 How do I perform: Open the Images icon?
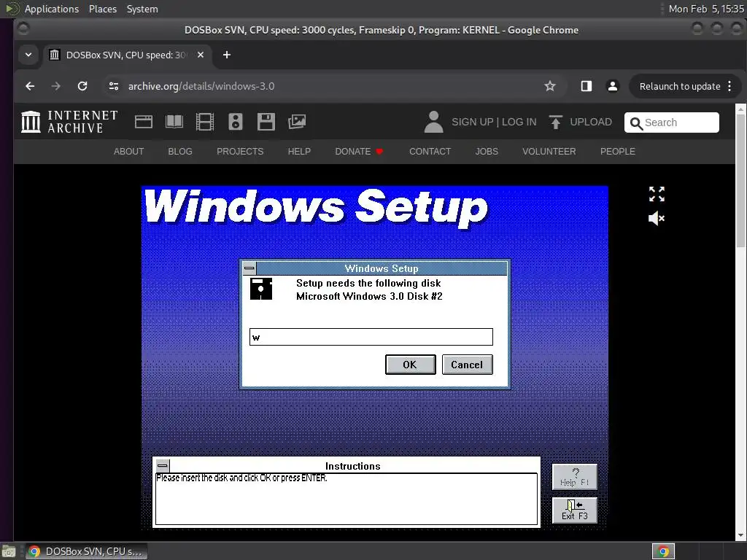[x=297, y=122]
